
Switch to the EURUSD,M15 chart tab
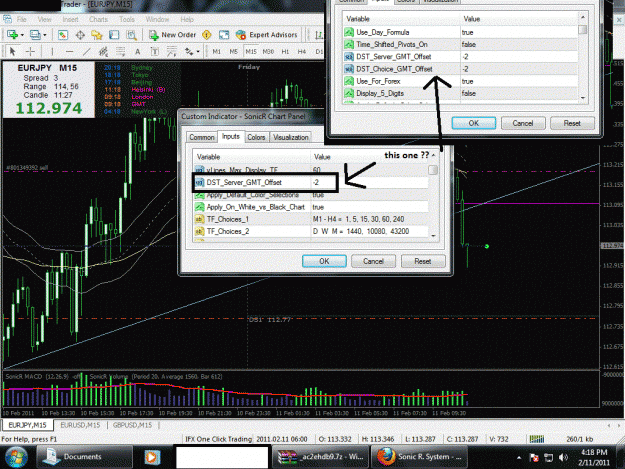point(80,425)
